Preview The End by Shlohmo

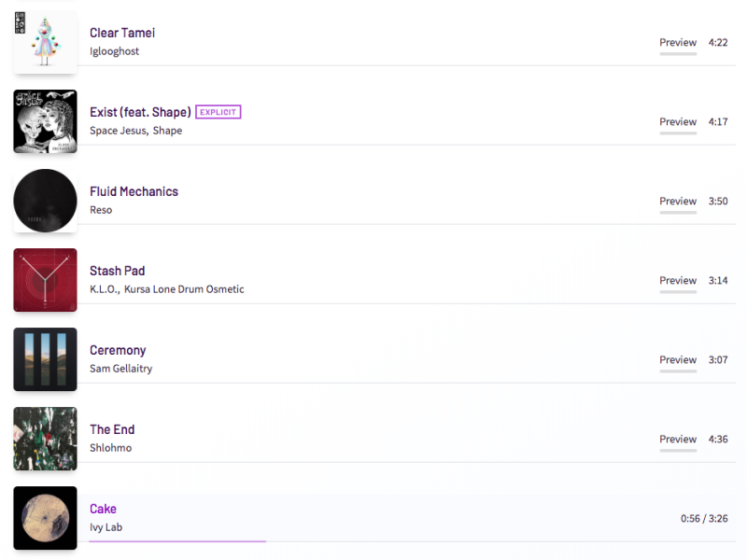(677, 439)
